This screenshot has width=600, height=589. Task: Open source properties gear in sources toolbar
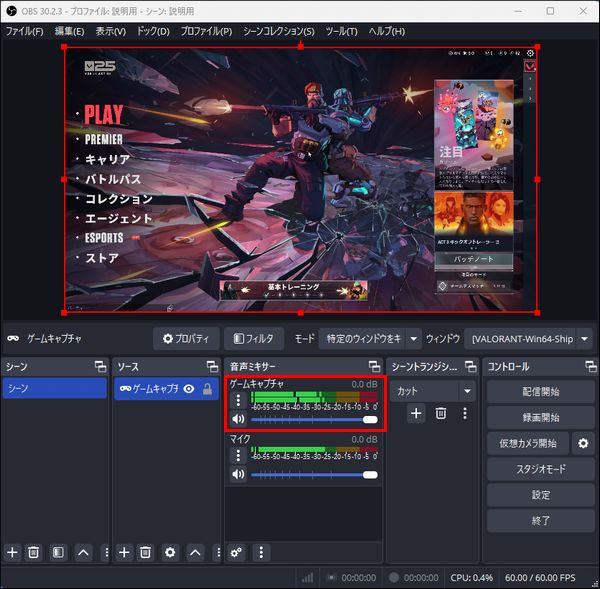coord(170,552)
